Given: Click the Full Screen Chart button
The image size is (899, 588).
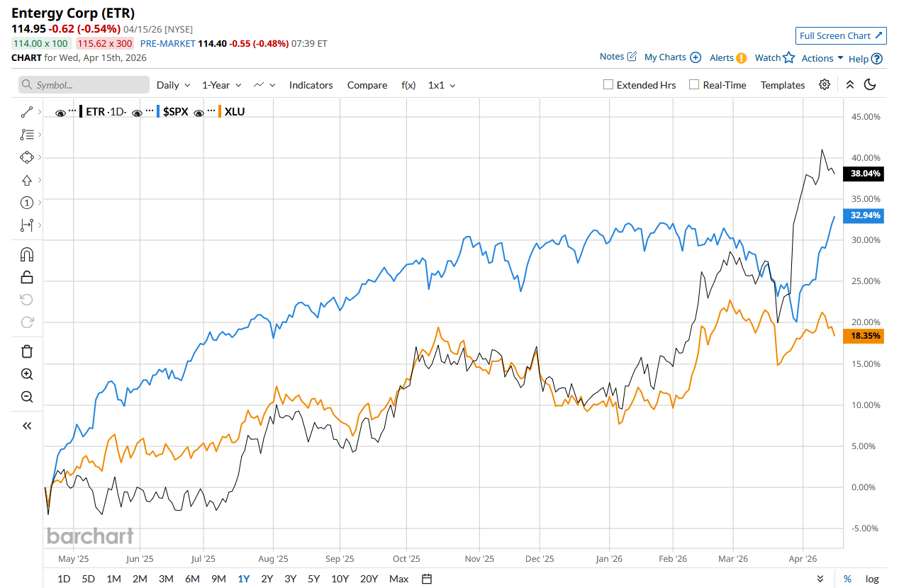Looking at the screenshot, I should [841, 35].
